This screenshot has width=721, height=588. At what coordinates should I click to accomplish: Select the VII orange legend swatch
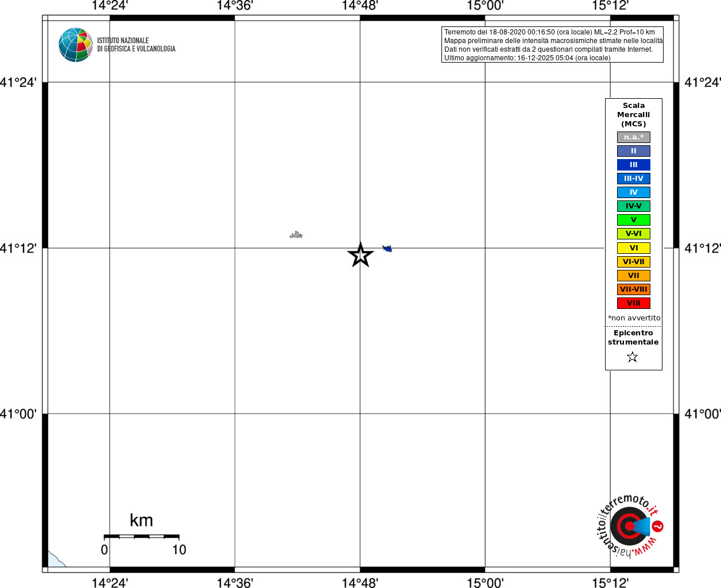point(634,276)
